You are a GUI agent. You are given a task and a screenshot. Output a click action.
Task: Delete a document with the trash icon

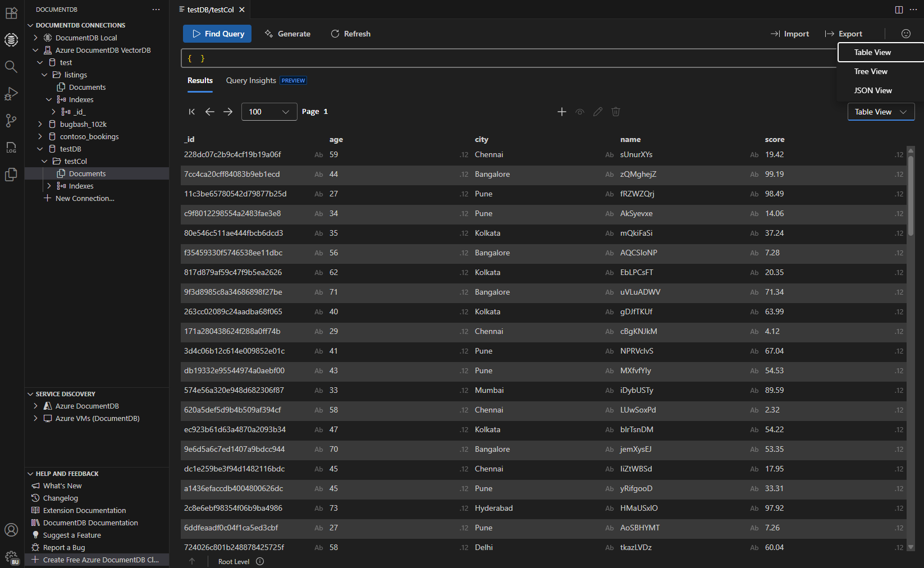tap(616, 112)
